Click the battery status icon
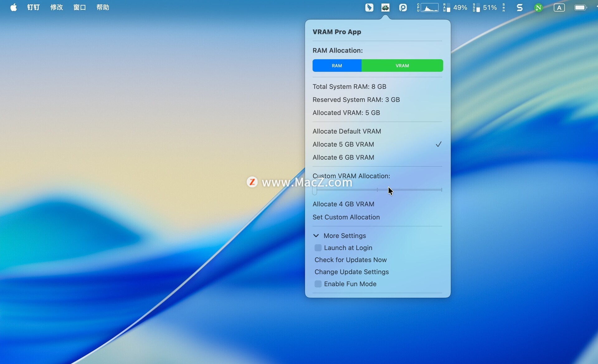The height and width of the screenshot is (364, 598). coord(581,7)
